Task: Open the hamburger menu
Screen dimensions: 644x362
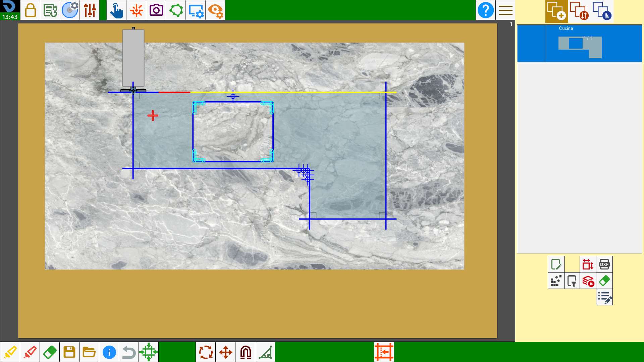Action: tap(505, 10)
